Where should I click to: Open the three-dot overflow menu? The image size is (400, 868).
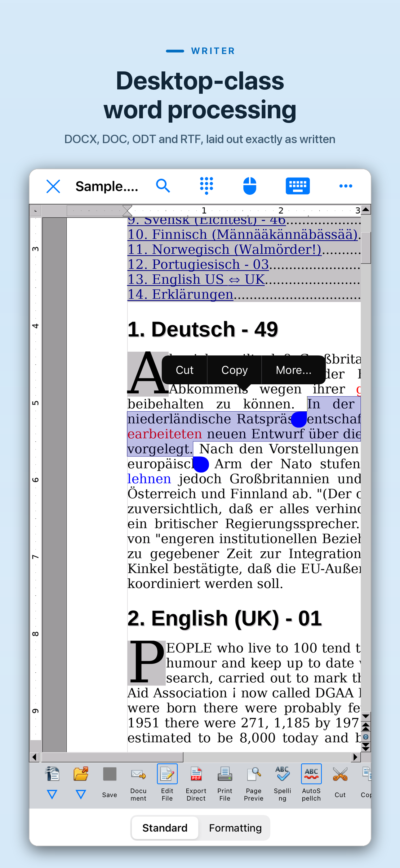346,186
